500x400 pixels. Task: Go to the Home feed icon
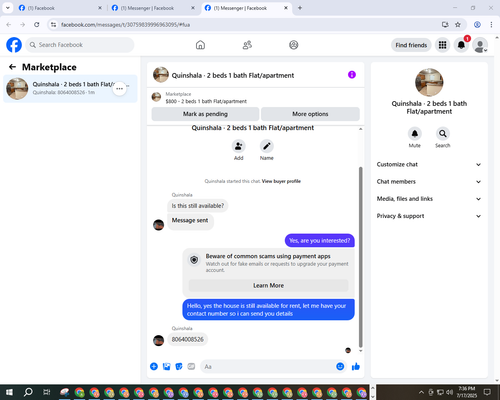click(x=200, y=45)
